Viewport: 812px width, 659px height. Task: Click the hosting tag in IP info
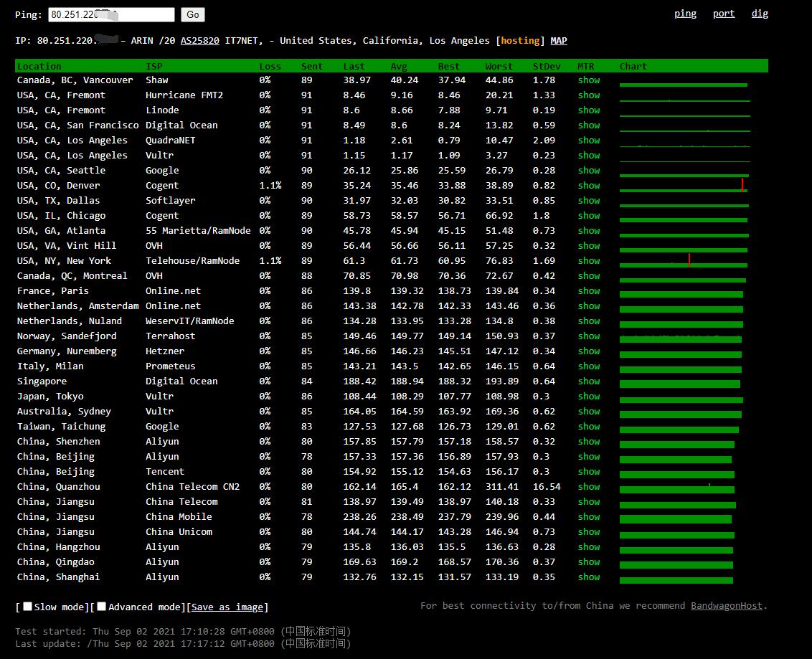[x=521, y=41]
